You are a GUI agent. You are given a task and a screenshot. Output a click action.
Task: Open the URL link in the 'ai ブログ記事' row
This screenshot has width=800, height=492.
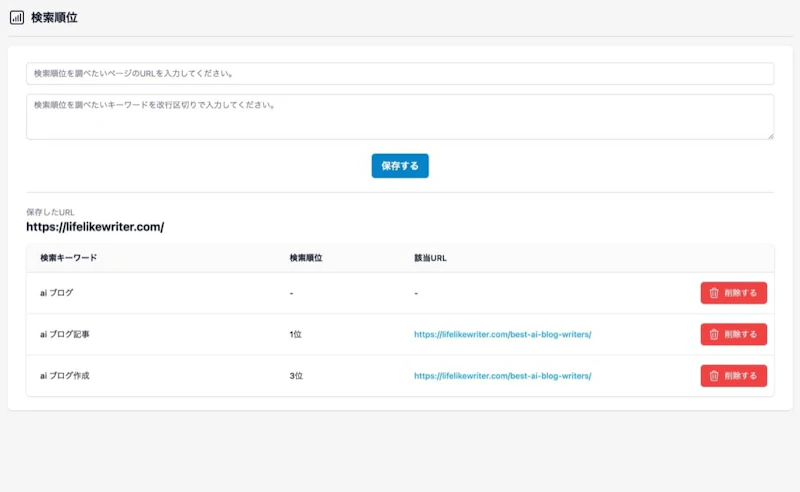[502, 335]
